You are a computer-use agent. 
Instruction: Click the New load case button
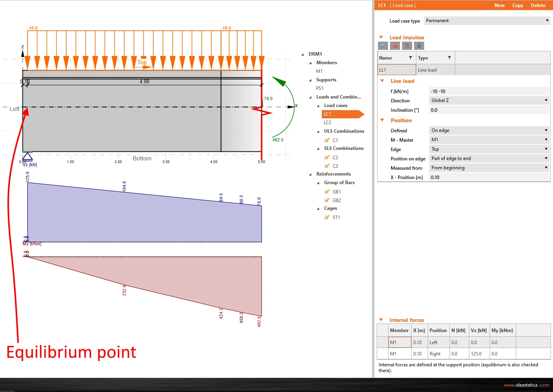point(499,5)
